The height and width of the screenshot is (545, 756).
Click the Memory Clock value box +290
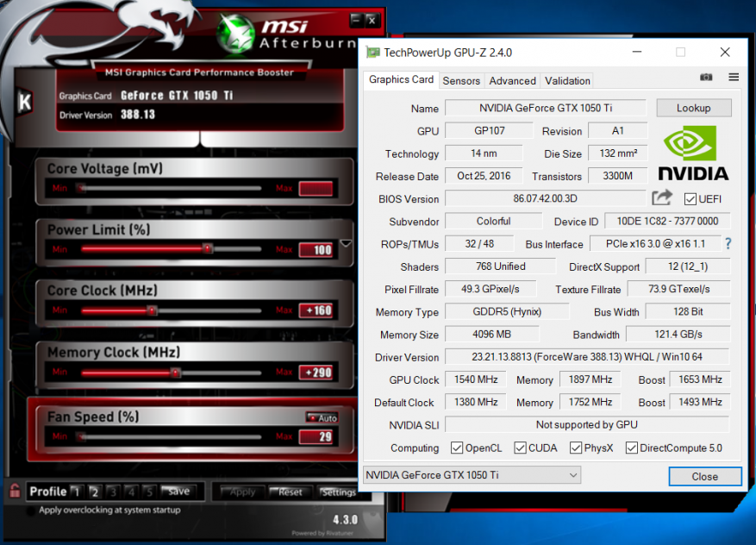(x=316, y=373)
